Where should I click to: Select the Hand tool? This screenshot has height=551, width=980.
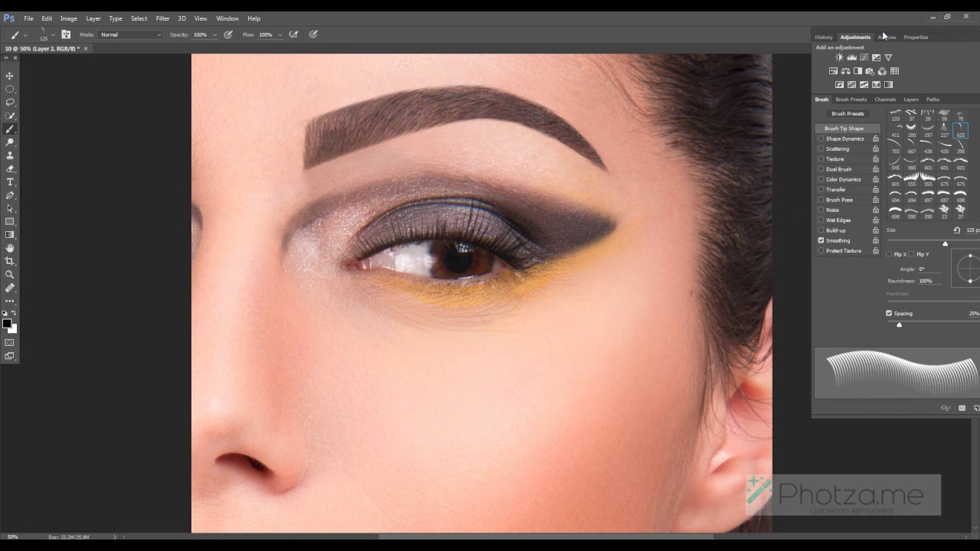(x=10, y=248)
